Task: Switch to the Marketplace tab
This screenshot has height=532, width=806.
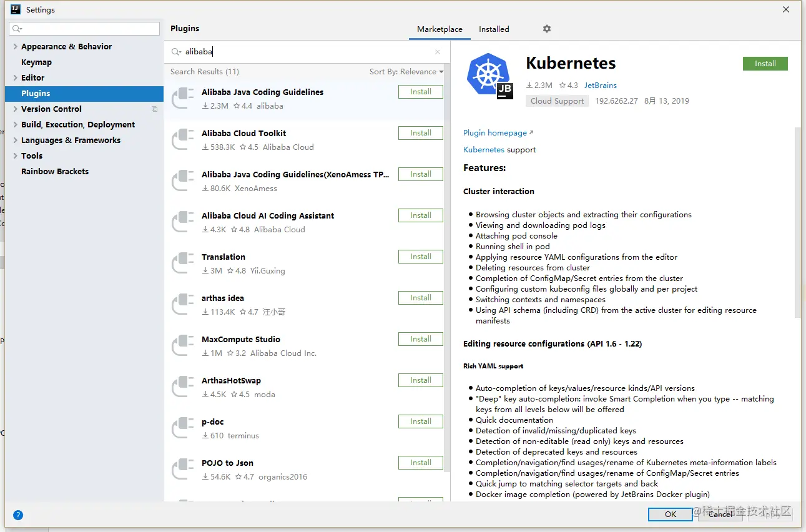Action: (x=440, y=29)
